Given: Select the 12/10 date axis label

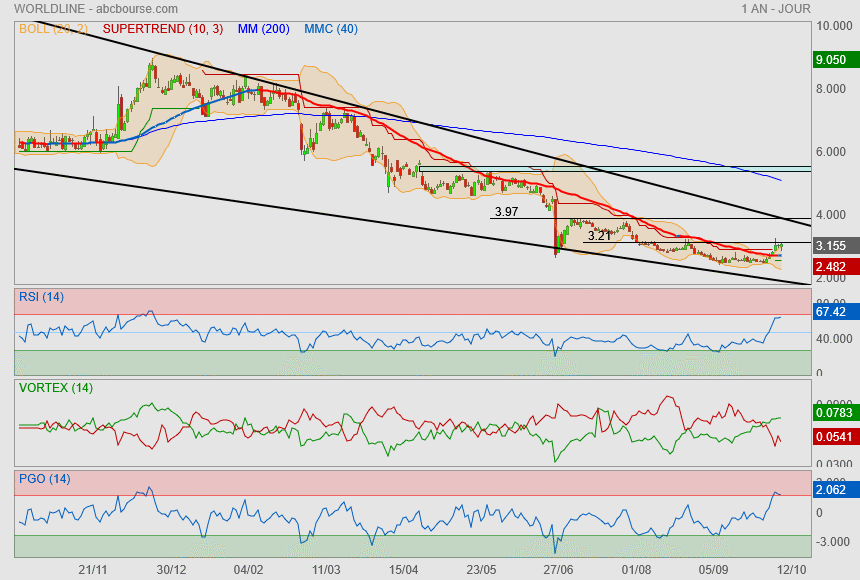Looking at the screenshot, I should 791,568.
